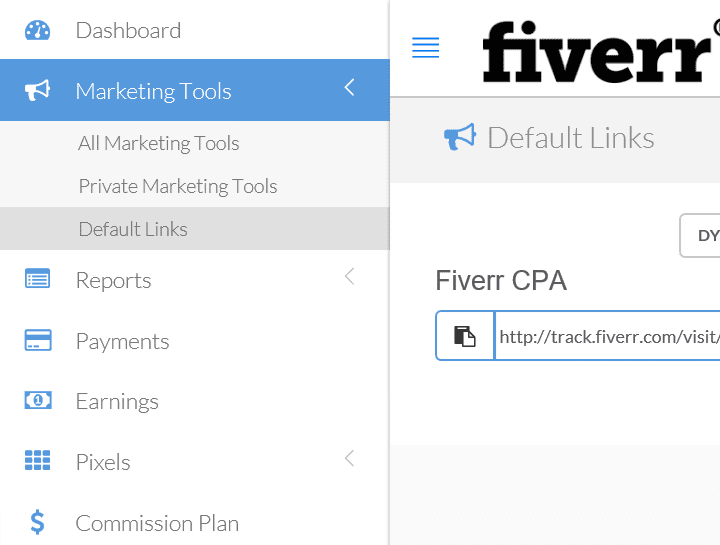Click the Payments credit card icon
This screenshot has height=545, width=720.
pos(38,340)
